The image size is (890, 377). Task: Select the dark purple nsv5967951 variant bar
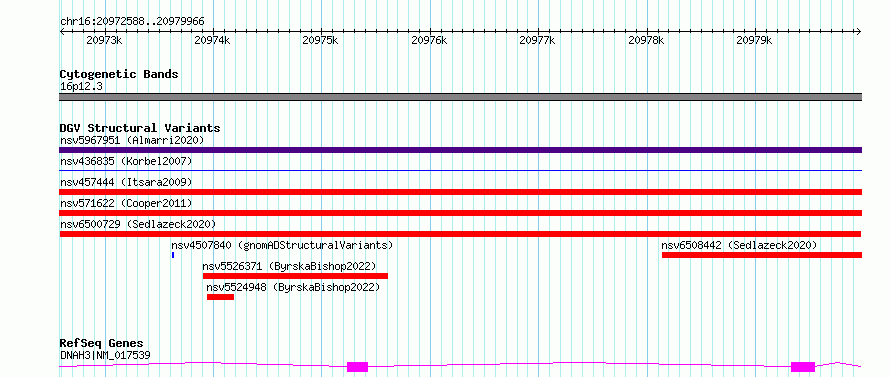click(460, 150)
